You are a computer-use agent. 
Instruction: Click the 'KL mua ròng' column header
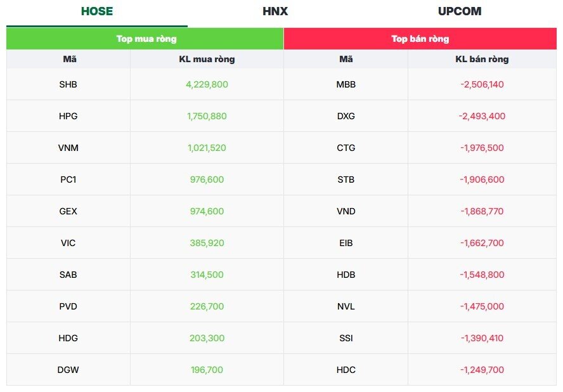pos(207,59)
